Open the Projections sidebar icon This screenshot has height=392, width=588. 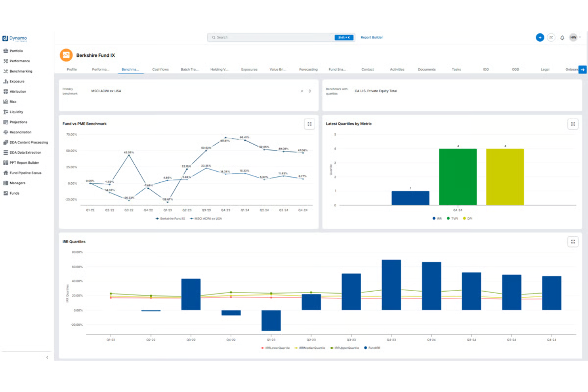(6, 122)
